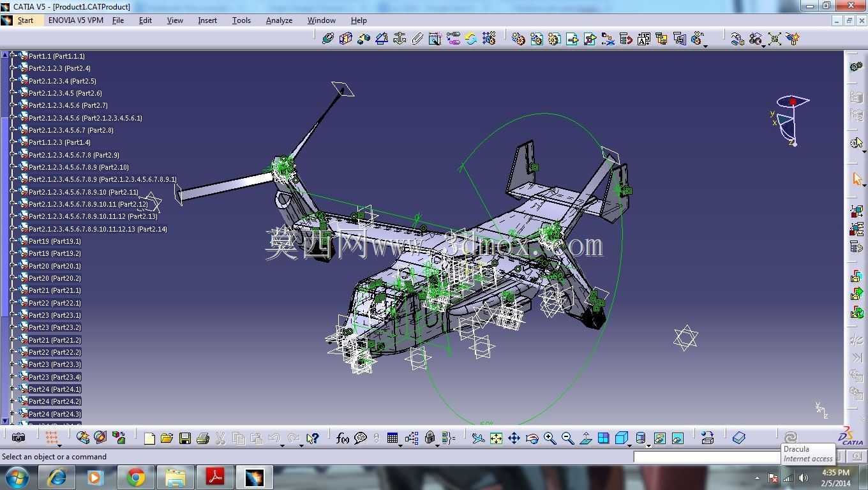
Task: Toggle Hide/Show for selected object
Action: [660, 438]
